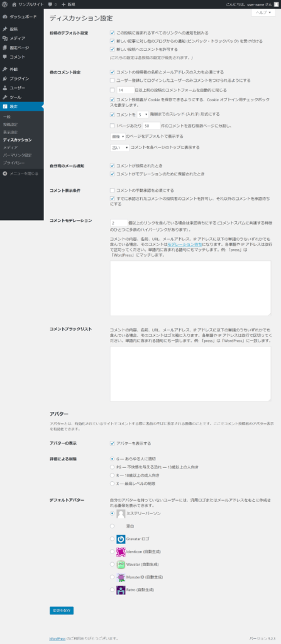Toggle アバターを表示する checkbox
The image size is (281, 644).
pyautogui.click(x=112, y=443)
